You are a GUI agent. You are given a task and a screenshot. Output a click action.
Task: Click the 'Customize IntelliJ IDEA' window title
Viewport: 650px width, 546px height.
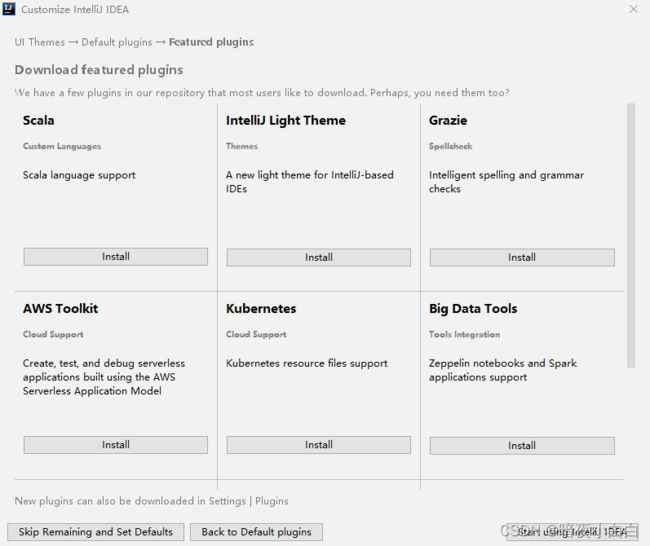pos(75,10)
